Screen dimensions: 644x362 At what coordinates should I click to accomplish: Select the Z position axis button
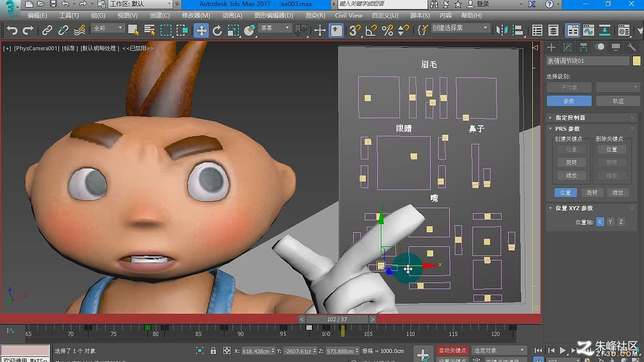[621, 222]
